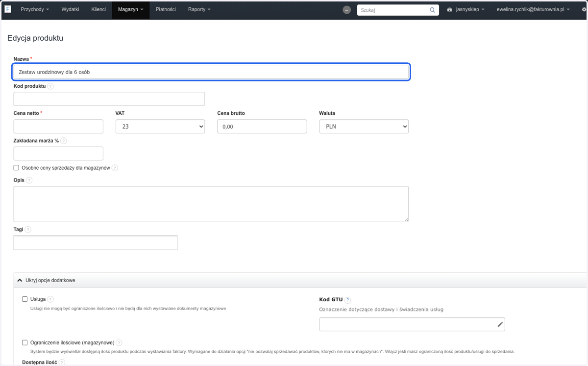Image resolution: width=588 pixels, height=366 pixels.
Task: Click help icon next to Dostępna ilość
Action: 62,363
